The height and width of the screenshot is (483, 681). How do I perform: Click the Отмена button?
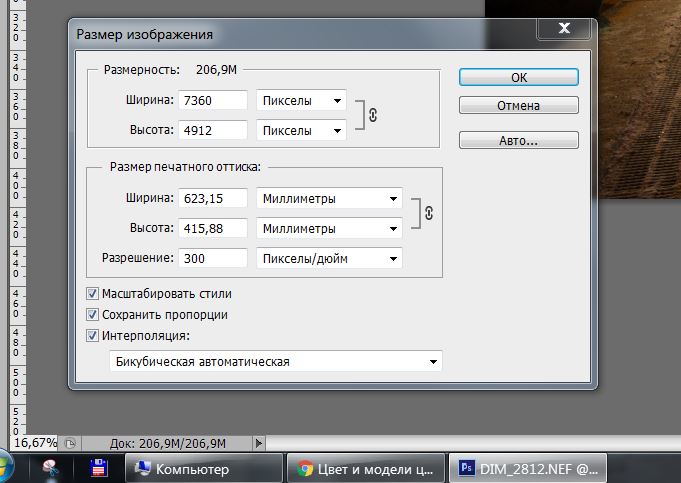coord(519,106)
